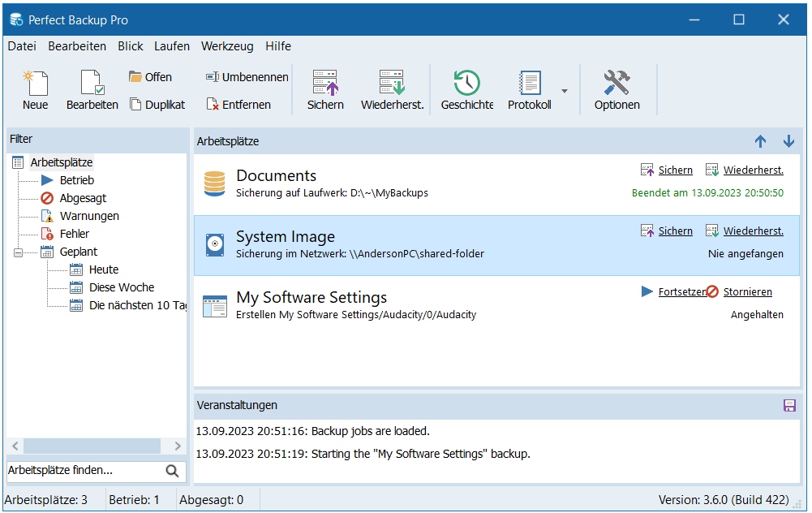Move job down with the down arrow
Image resolution: width=812 pixels, height=513 pixels.
(788, 141)
